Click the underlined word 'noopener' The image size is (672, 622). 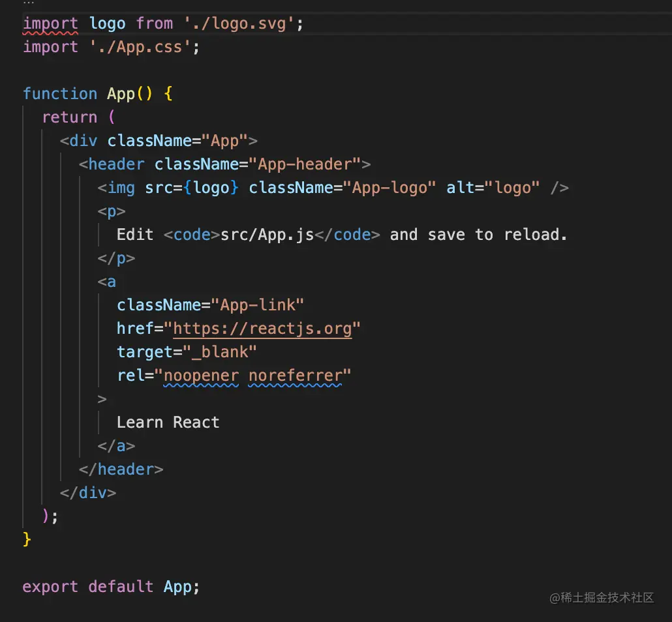click(201, 376)
